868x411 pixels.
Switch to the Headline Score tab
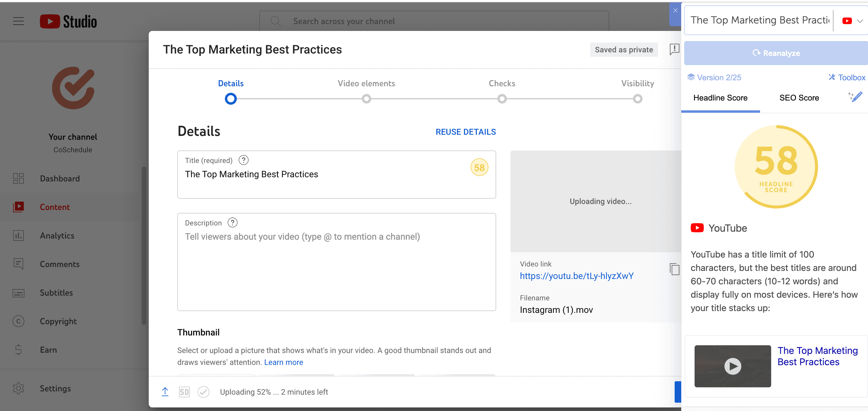click(x=720, y=98)
